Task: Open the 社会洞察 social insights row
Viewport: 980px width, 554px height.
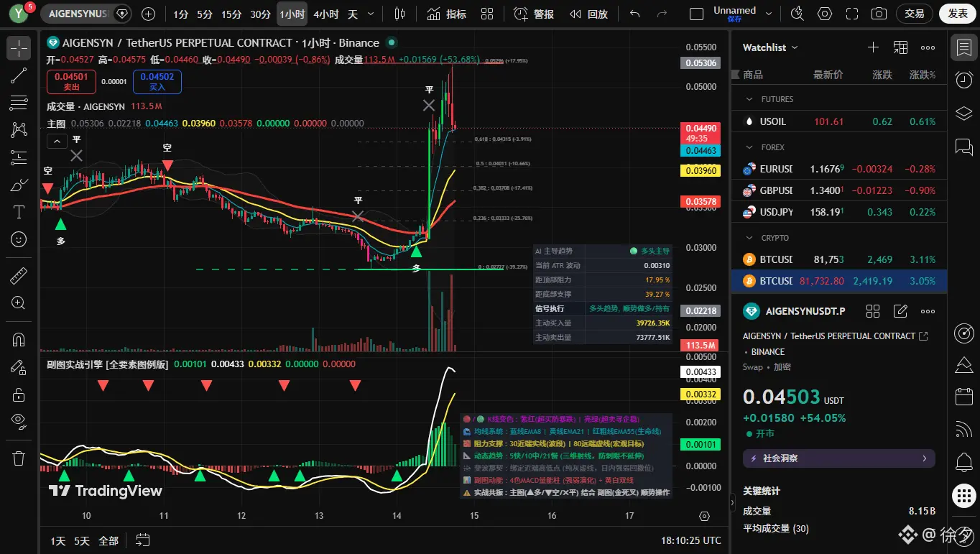Action: (x=839, y=458)
